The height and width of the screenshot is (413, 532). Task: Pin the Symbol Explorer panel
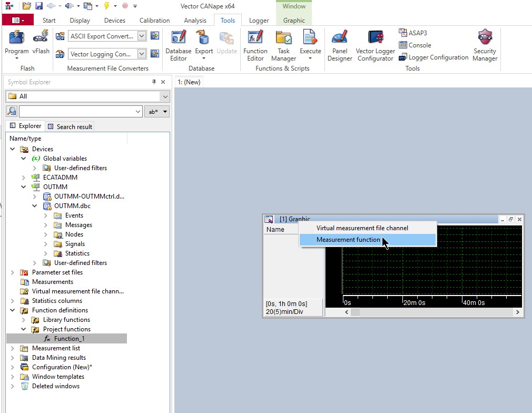coord(154,82)
